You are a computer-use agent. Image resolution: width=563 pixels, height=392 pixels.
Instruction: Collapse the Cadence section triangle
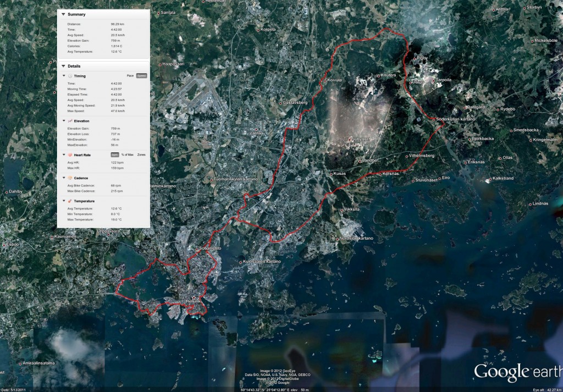[x=64, y=178]
